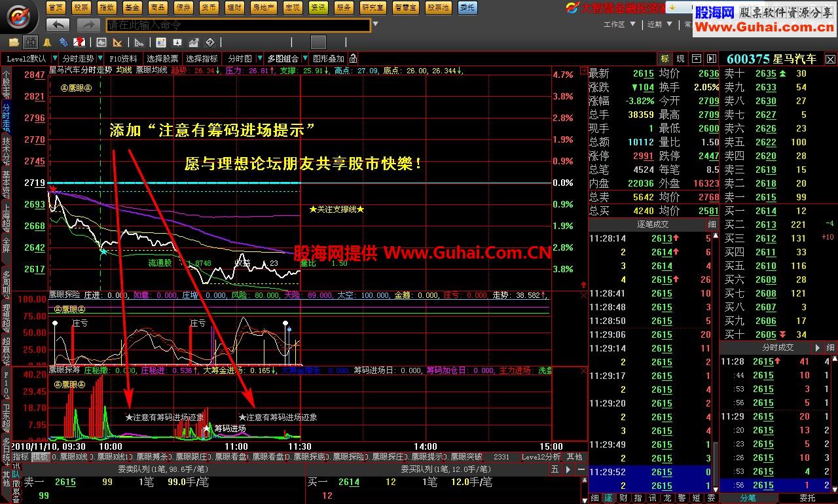Go back with the left arrow button

[58, 25]
